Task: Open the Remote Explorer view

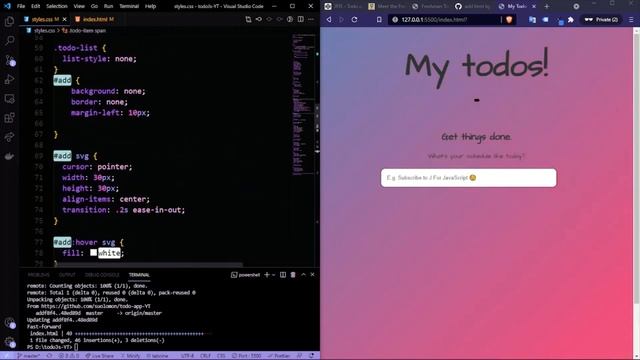Action: click(9, 98)
